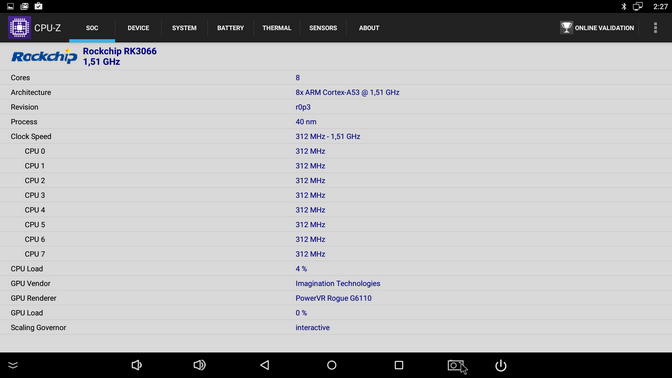
Task: Open the clipboard-check notification icon in status bar
Action: [39, 6]
